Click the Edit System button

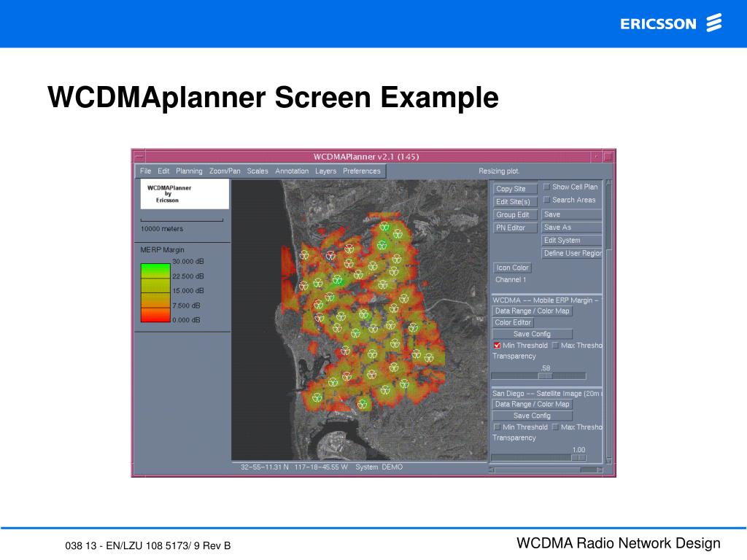pos(572,241)
